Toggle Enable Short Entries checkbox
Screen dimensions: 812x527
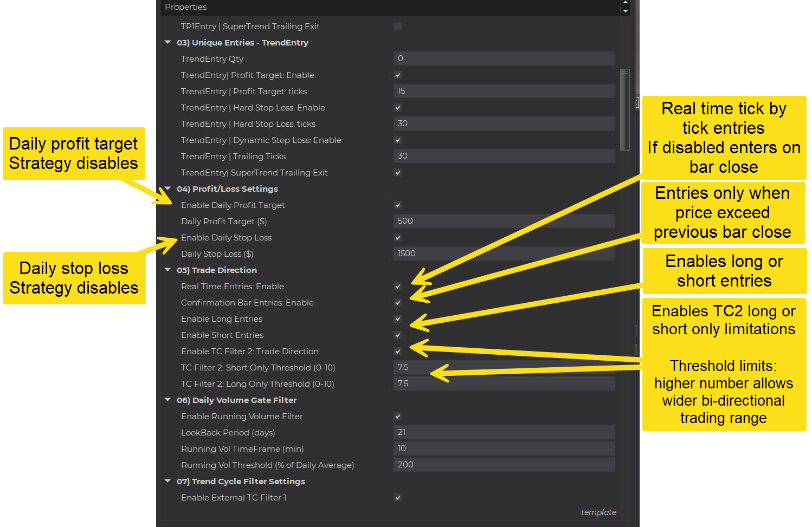pyautogui.click(x=397, y=335)
